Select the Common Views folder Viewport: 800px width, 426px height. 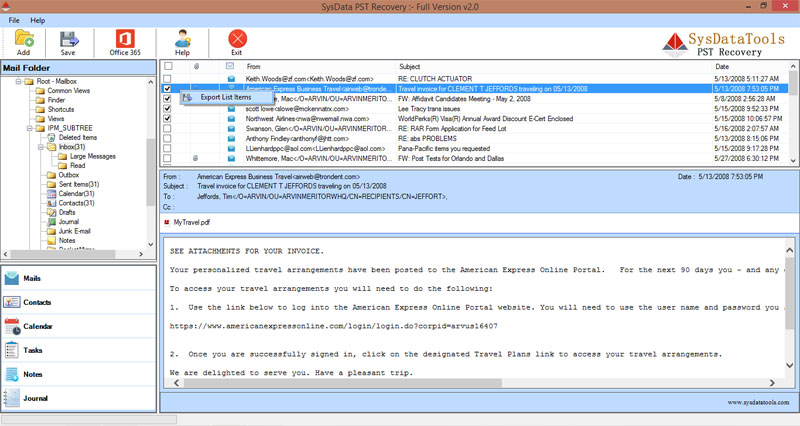68,90
